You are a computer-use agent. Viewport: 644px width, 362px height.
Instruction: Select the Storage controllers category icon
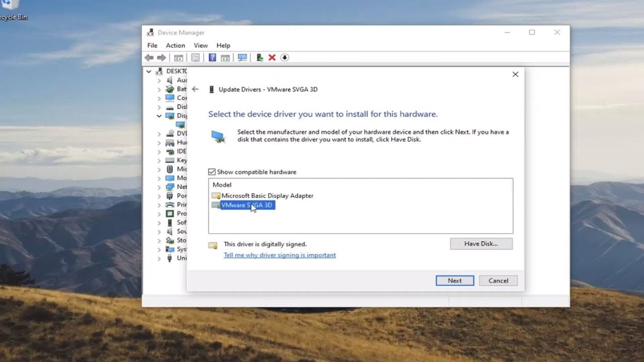[x=170, y=240]
